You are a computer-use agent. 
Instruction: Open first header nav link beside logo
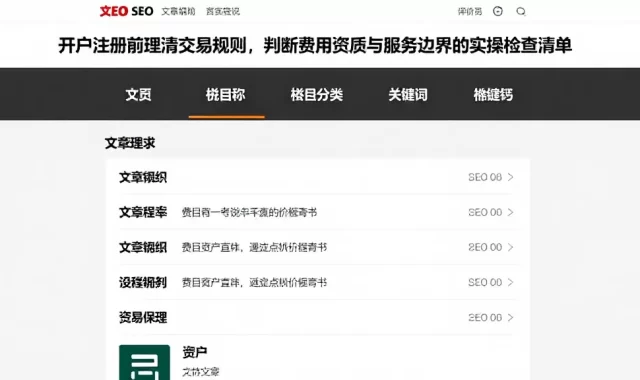coord(178,11)
